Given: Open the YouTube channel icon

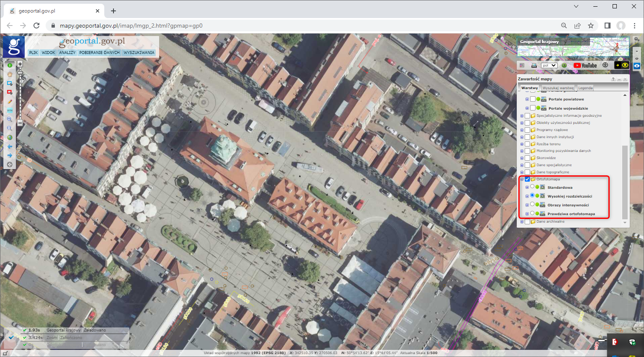Looking at the screenshot, I should 585,65.
